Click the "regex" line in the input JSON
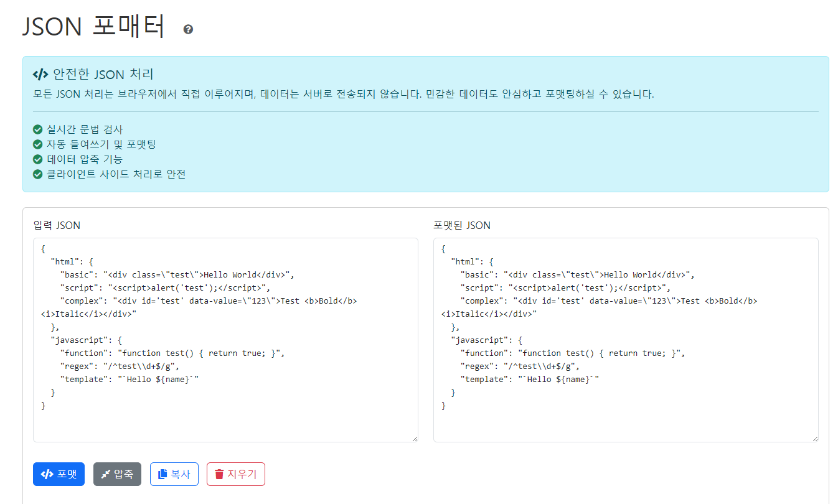This screenshot has width=838, height=504. (x=120, y=366)
